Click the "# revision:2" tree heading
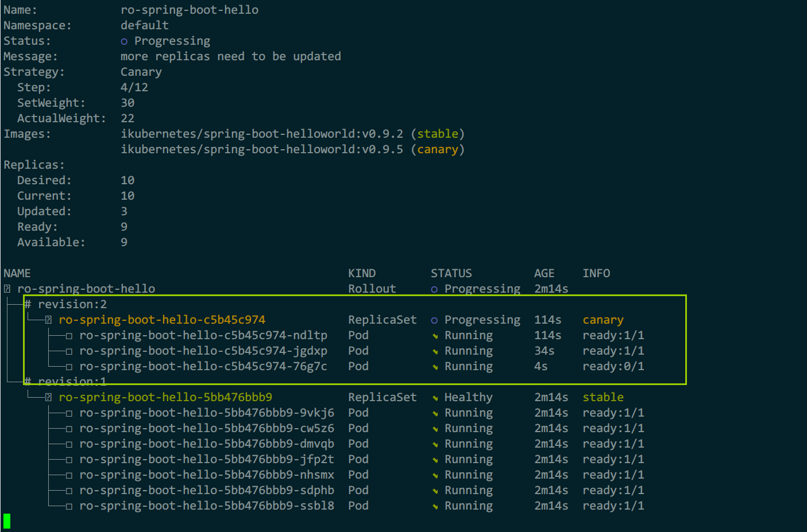This screenshot has height=532, width=807. pos(65,304)
